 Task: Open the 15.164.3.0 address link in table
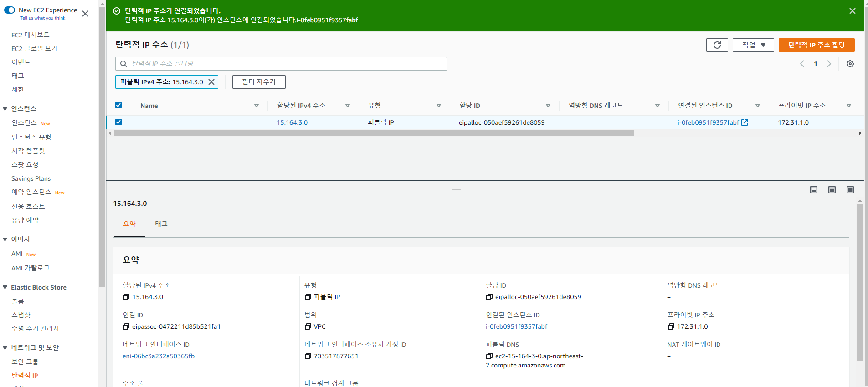coord(292,122)
